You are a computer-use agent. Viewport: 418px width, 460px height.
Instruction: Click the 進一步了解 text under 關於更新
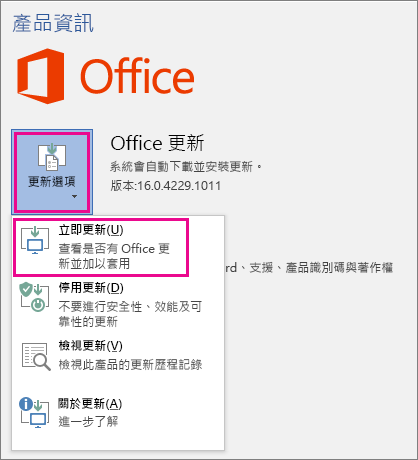click(x=88, y=422)
